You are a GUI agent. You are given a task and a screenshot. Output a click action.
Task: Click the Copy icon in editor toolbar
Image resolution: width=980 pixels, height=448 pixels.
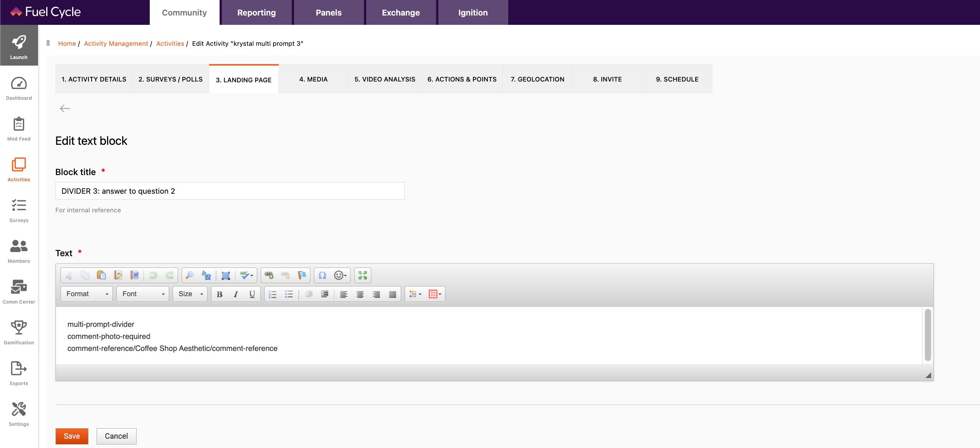point(85,275)
